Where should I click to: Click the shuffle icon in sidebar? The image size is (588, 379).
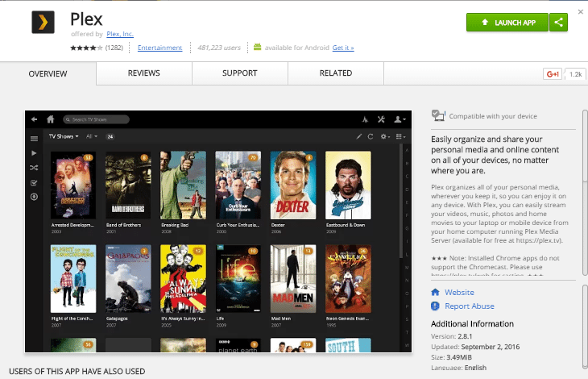pos(34,168)
